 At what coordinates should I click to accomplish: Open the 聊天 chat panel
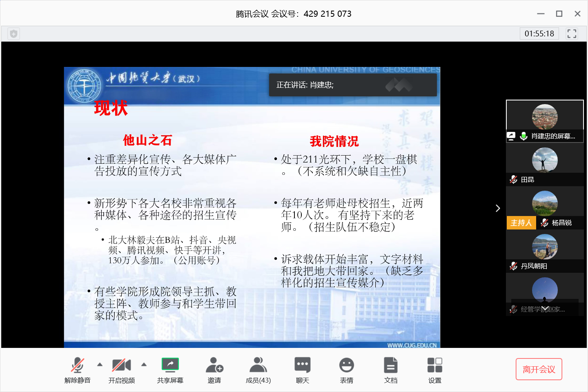pyautogui.click(x=302, y=369)
